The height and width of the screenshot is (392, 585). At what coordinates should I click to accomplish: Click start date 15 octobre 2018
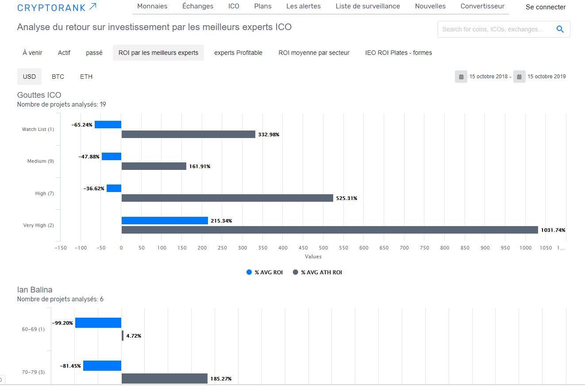(489, 77)
